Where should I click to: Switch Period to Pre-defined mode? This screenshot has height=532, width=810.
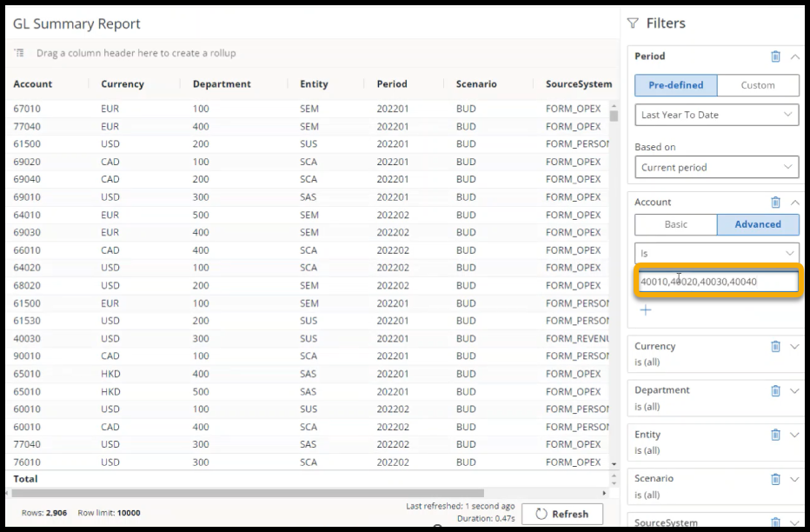[x=675, y=85]
